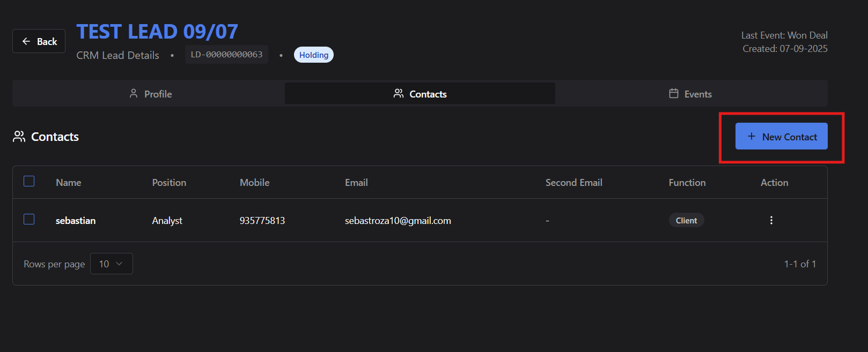Expand the chevron next to 10
This screenshot has height=352, width=868.
tap(120, 264)
